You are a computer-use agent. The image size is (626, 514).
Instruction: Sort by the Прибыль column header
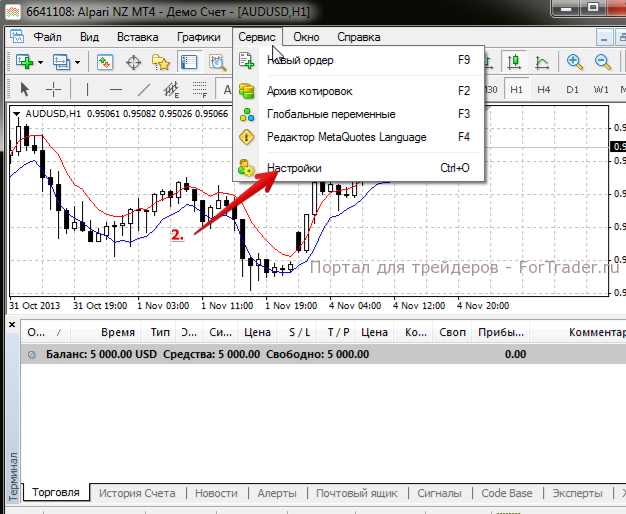pyautogui.click(x=501, y=332)
